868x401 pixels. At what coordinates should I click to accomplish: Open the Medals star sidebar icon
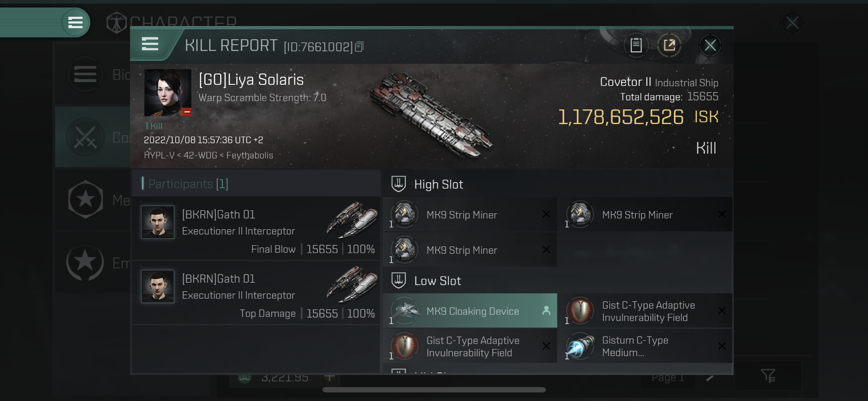point(86,200)
